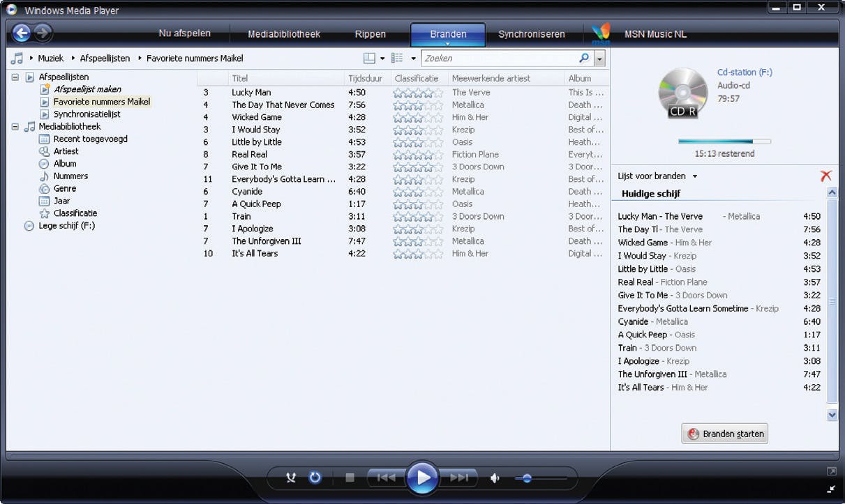Click the Zoeken search field
This screenshot has height=504, width=845.
(x=500, y=59)
